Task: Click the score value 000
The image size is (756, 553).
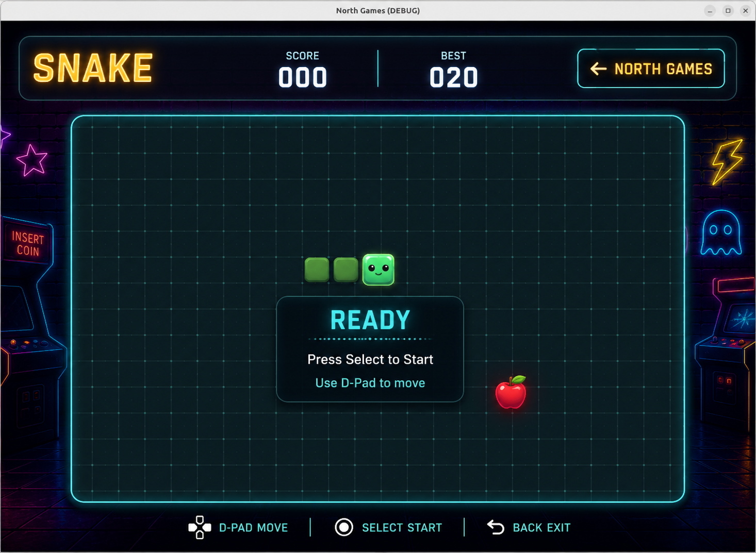Action: (303, 78)
